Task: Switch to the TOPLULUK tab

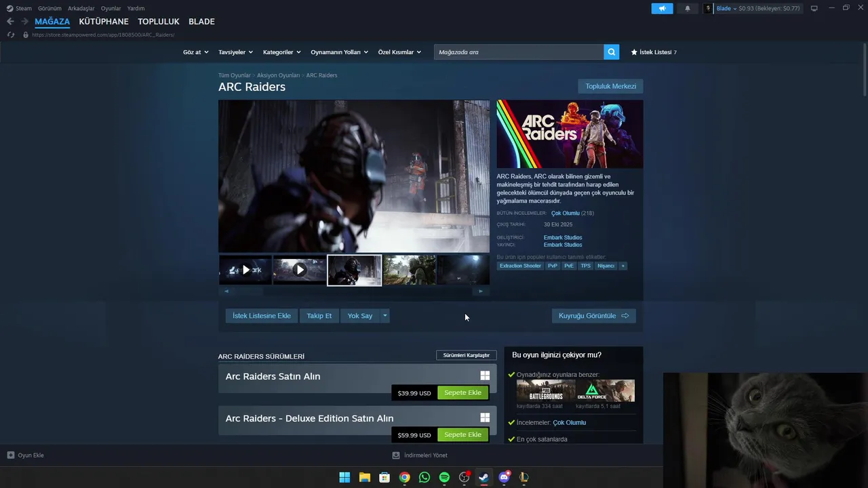Action: tap(159, 22)
